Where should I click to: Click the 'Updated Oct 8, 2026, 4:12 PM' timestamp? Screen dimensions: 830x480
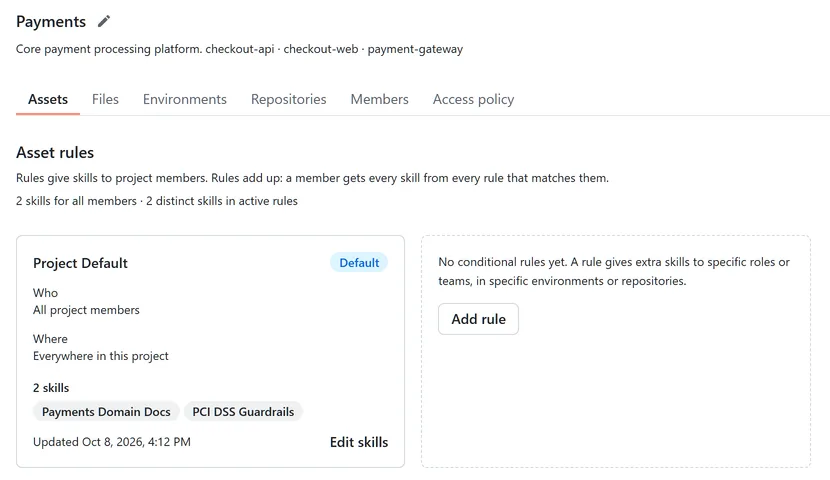point(112,442)
